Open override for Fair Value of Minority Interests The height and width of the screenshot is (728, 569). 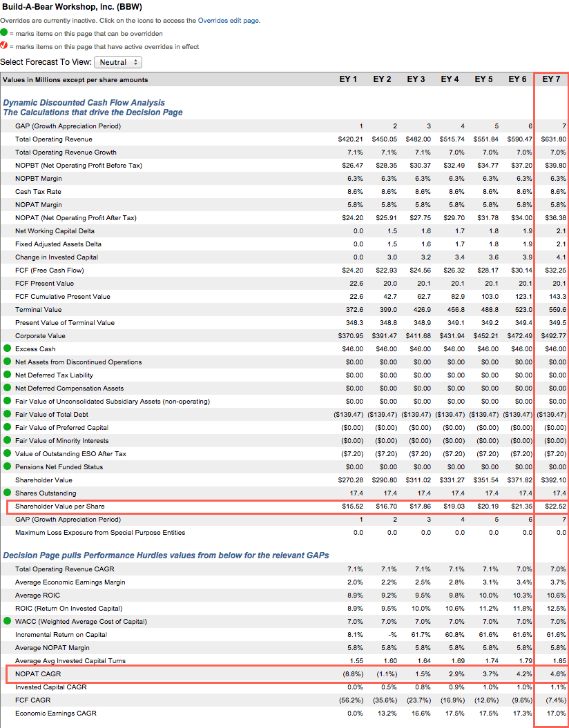pyautogui.click(x=7, y=441)
